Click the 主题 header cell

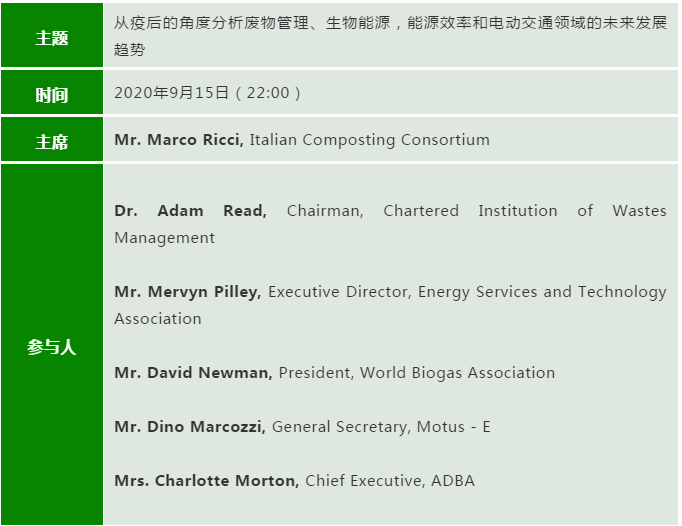pyautogui.click(x=52, y=37)
